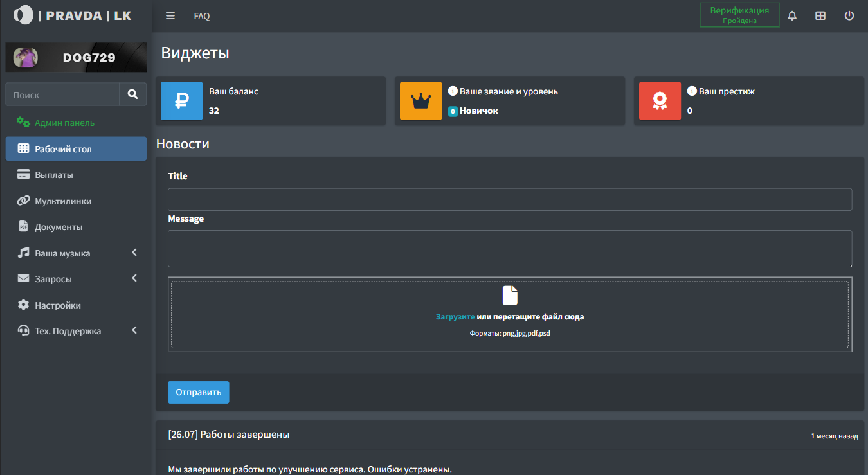The image size is (868, 475).
Task: Click info icon next to Ваше звание
Action: tap(453, 91)
